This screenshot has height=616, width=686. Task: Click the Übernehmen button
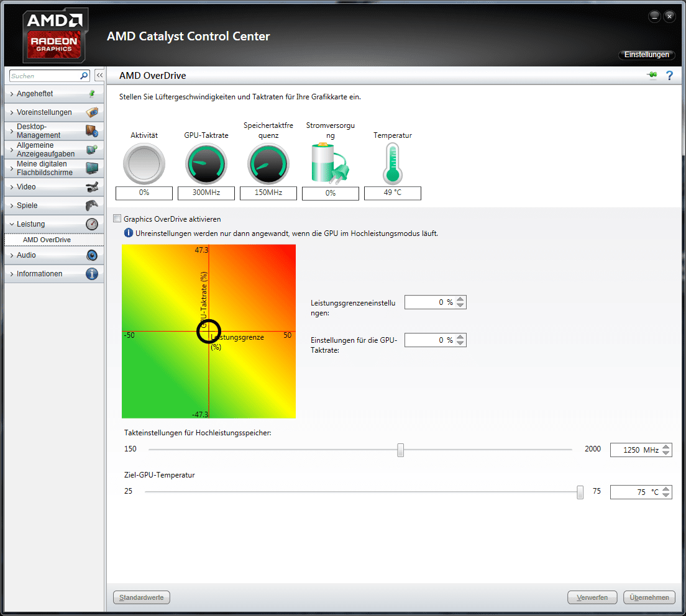tap(649, 597)
